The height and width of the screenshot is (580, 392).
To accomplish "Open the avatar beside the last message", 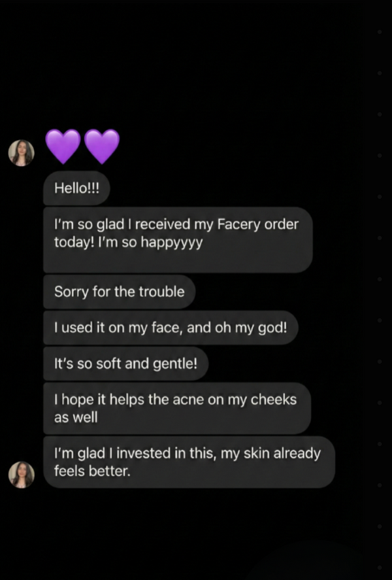I will pyautogui.click(x=22, y=475).
